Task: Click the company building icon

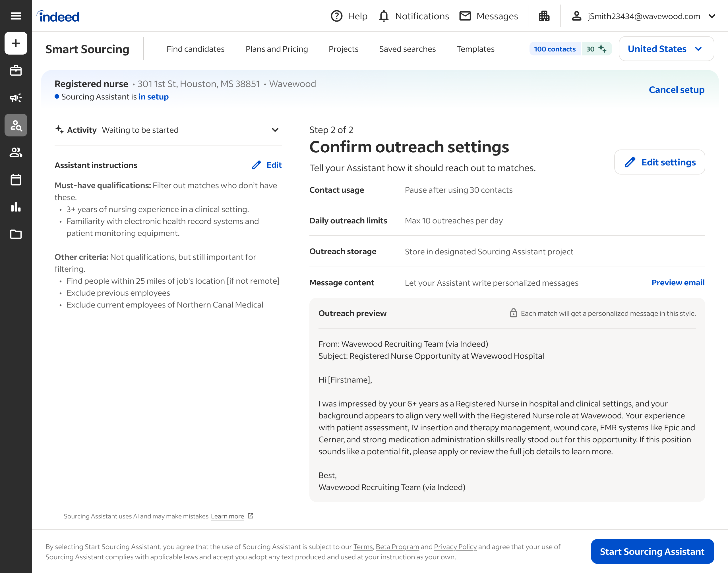Action: pos(544,16)
